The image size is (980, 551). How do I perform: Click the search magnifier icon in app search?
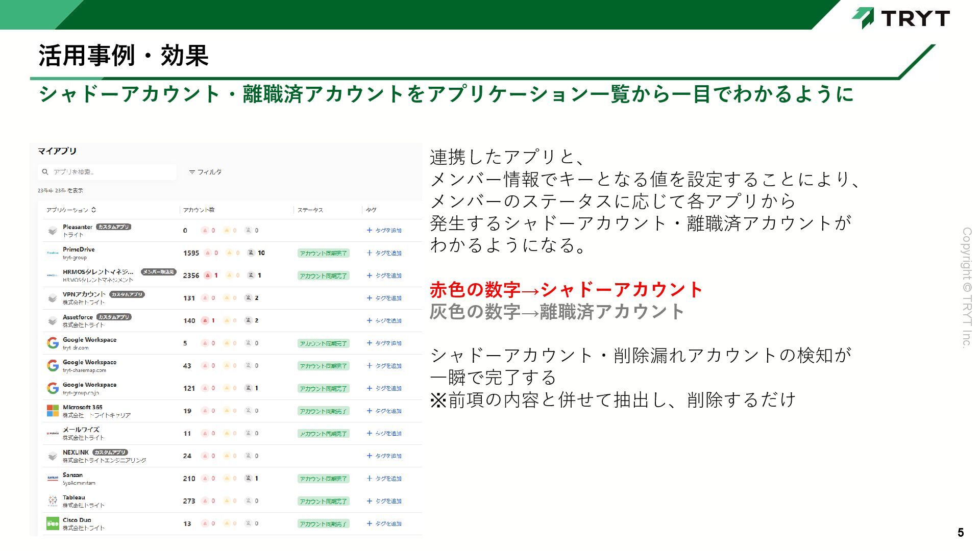coord(45,172)
